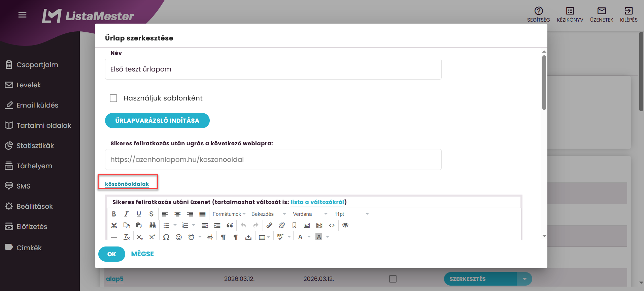Expand numbered list style options arrow
This screenshot has width=644, height=291.
point(193,226)
